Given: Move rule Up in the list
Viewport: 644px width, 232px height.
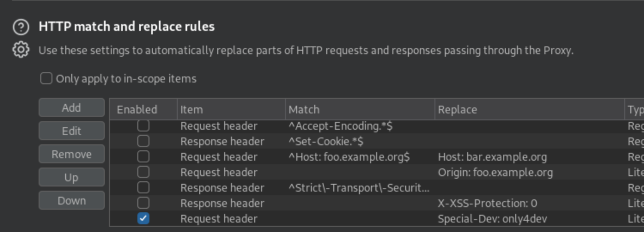Looking at the screenshot, I should (x=71, y=177).
